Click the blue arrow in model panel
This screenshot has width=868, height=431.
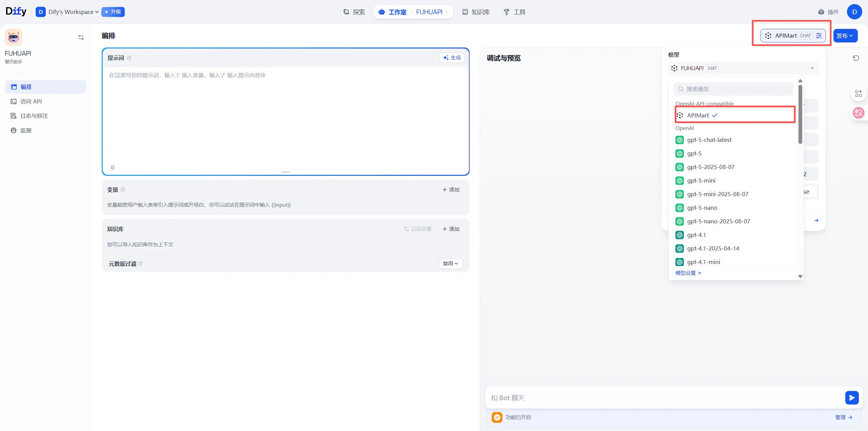816,221
